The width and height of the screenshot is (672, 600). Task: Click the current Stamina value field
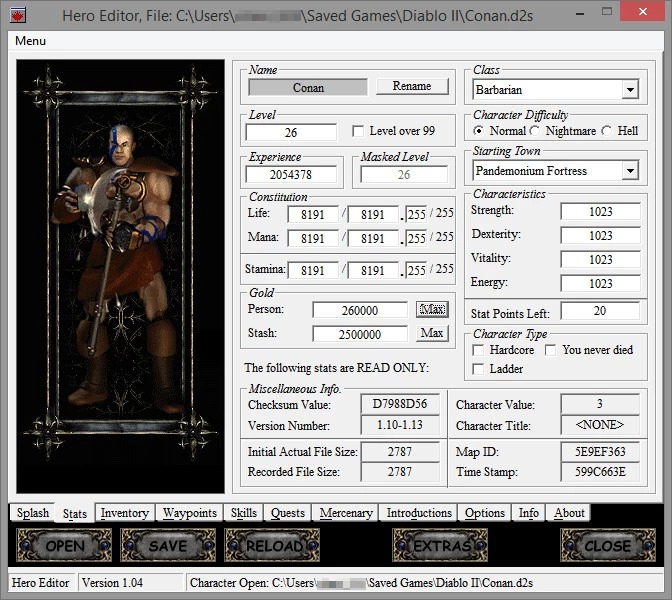pyautogui.click(x=313, y=270)
